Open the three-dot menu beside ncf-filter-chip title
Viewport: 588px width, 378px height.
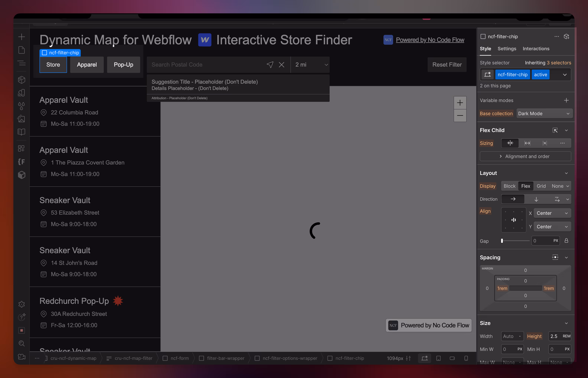557,37
